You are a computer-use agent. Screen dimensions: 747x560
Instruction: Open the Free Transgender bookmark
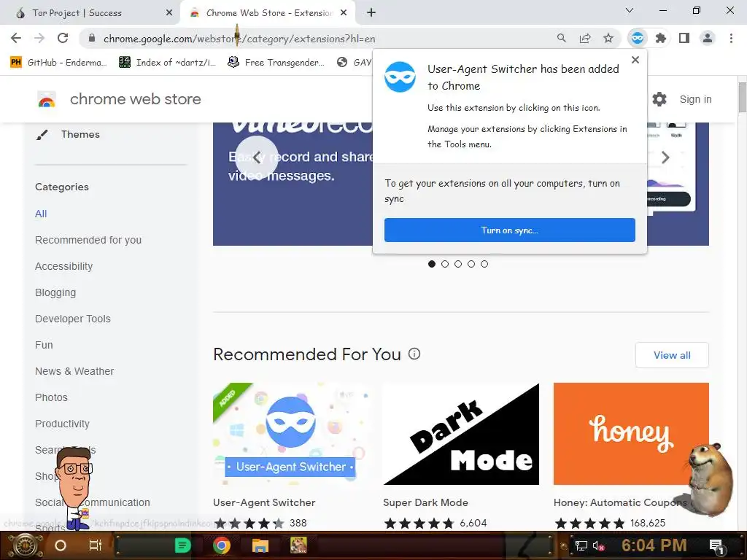pyautogui.click(x=276, y=63)
